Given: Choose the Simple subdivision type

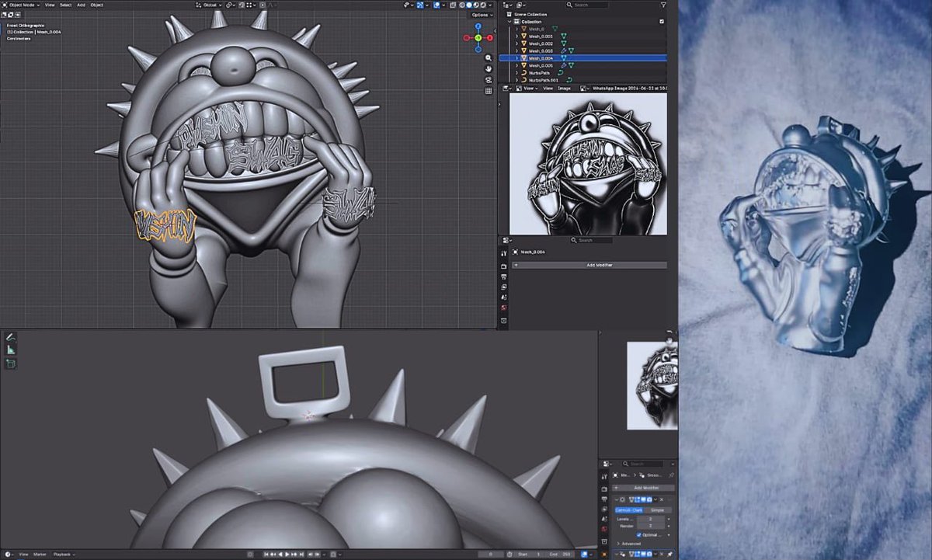Looking at the screenshot, I should (x=657, y=510).
